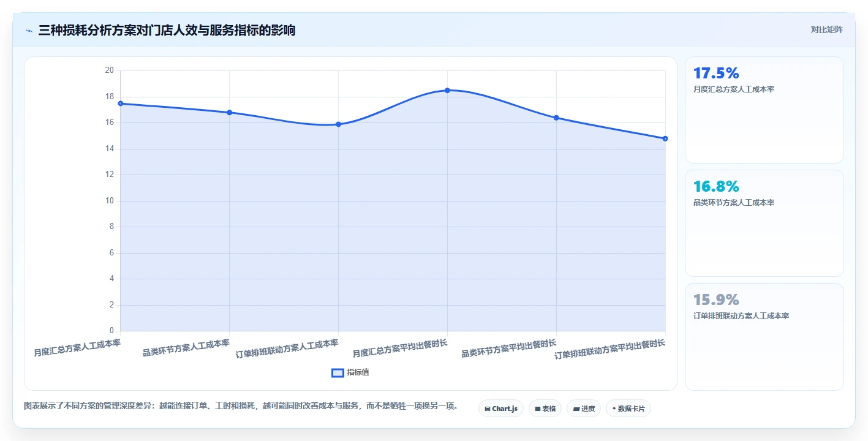The width and height of the screenshot is (868, 441).
Task: Click axis label 订单排班联动方案人工成本率
Action: (287, 349)
